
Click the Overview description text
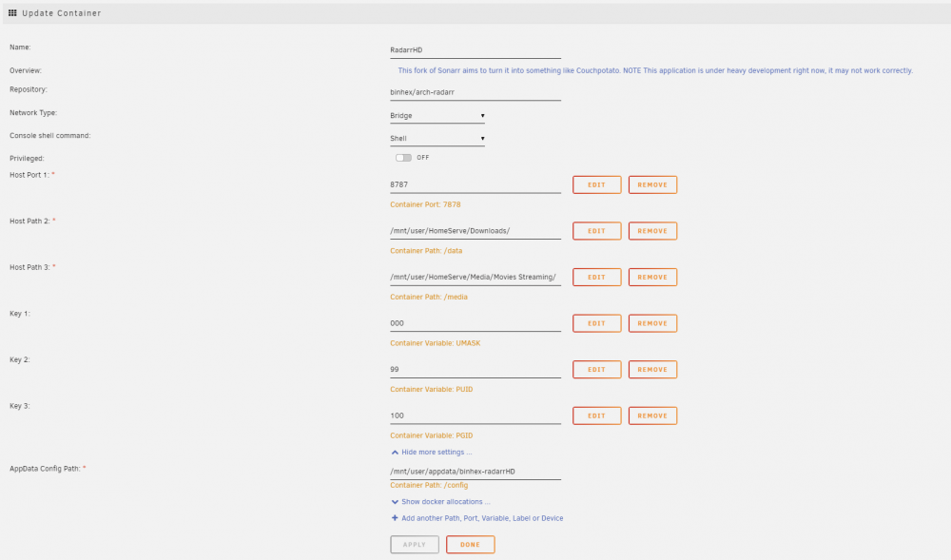[x=655, y=71]
